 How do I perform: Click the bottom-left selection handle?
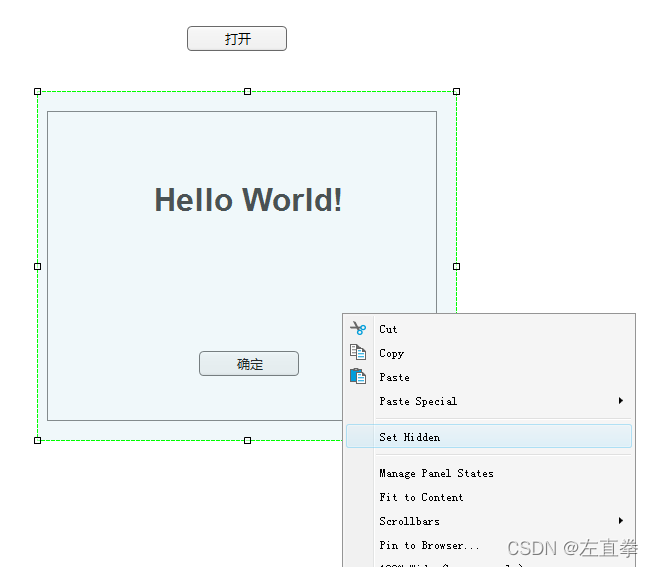pos(37,441)
